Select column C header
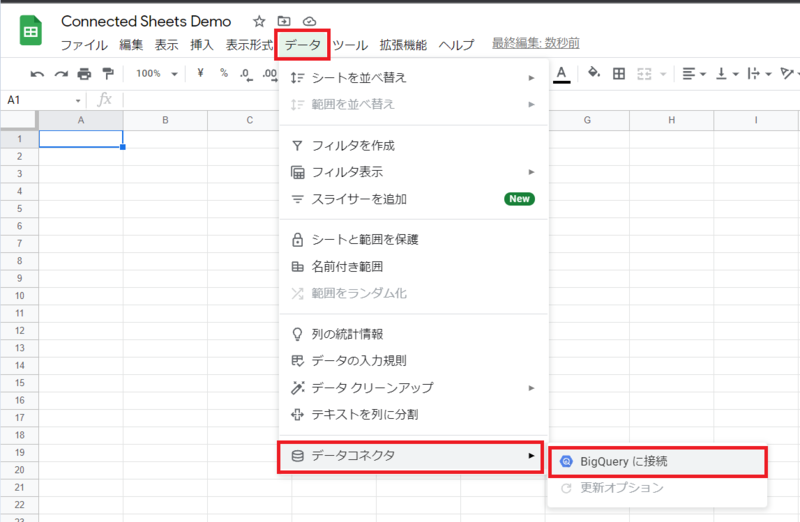Screen dimensions: 800x522 (249, 120)
